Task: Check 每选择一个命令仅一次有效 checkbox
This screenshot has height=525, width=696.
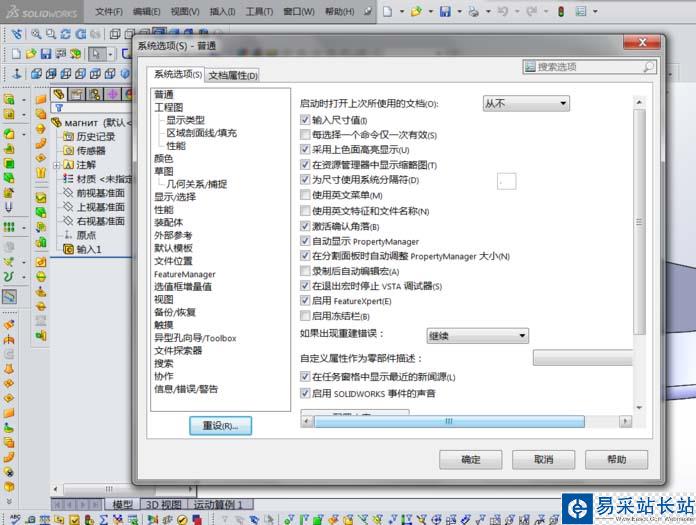Action: tap(305, 134)
